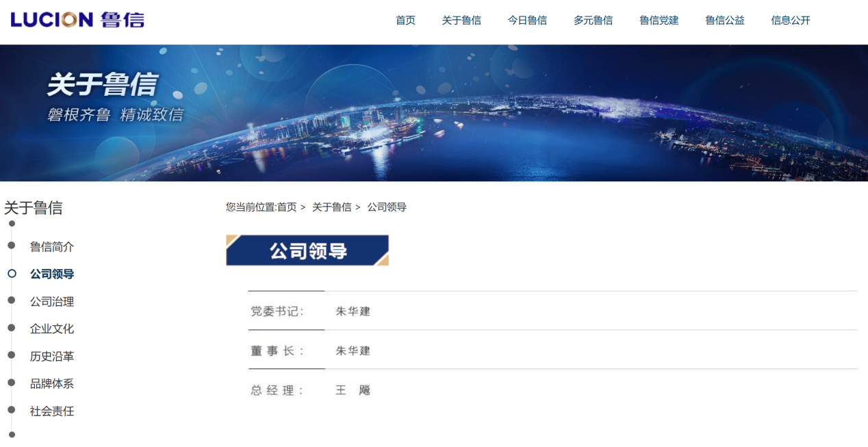Open the 关于鲁信 top navigation menu
This screenshot has height=447, width=868.
pos(461,21)
